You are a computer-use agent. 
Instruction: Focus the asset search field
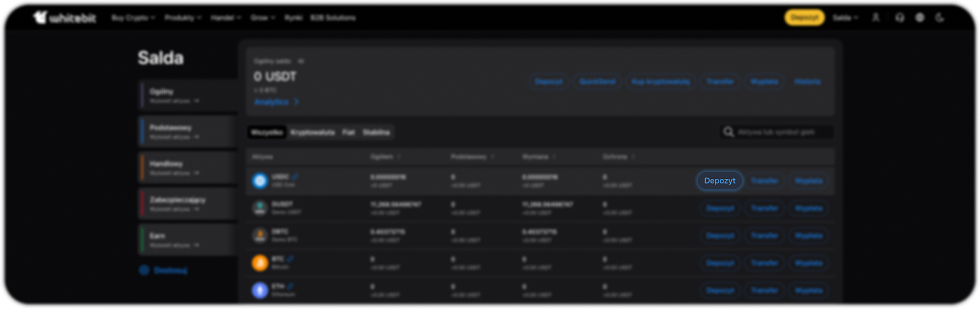pyautogui.click(x=782, y=132)
